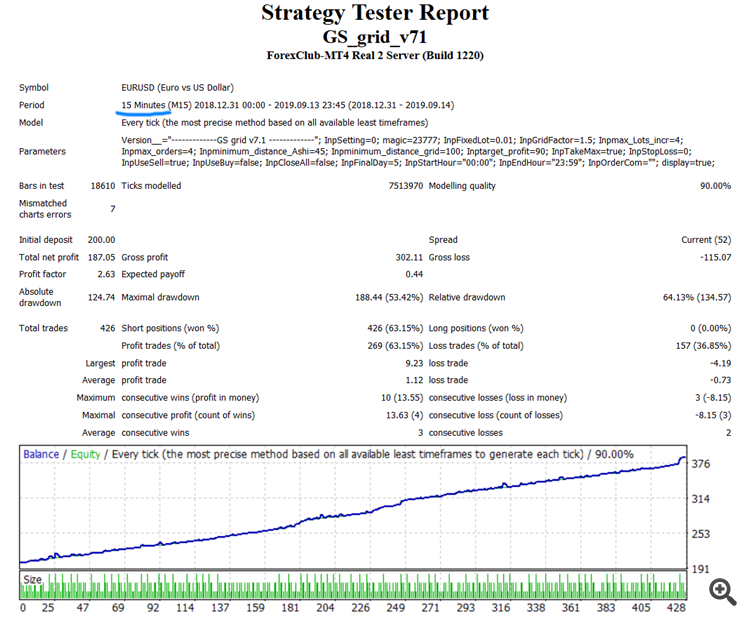
Task: Click the Size volume bars panel
Action: coord(353,585)
